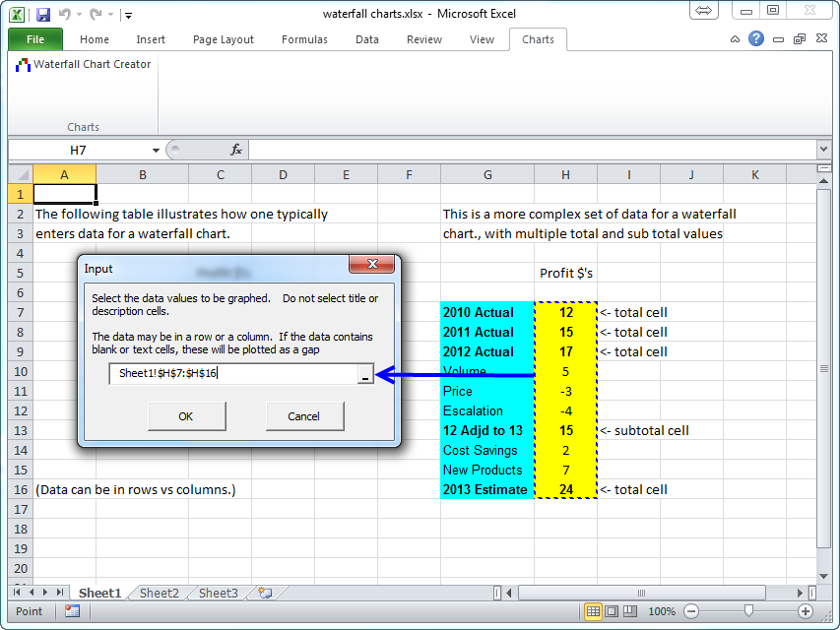Click the Insert Function fx icon

pyautogui.click(x=236, y=150)
